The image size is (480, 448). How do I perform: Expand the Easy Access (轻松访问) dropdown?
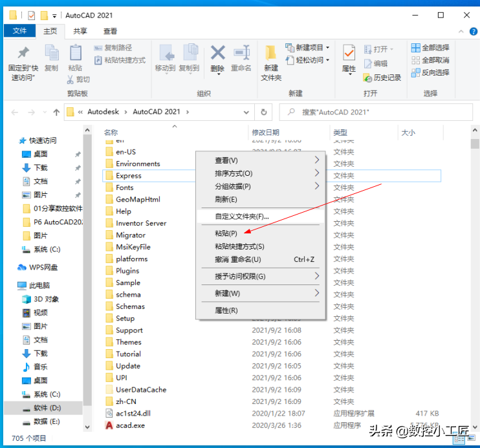pyautogui.click(x=328, y=60)
